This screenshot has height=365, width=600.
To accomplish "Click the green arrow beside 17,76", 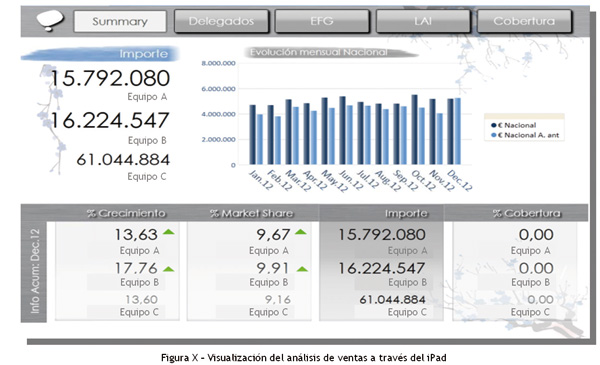I will (x=169, y=269).
